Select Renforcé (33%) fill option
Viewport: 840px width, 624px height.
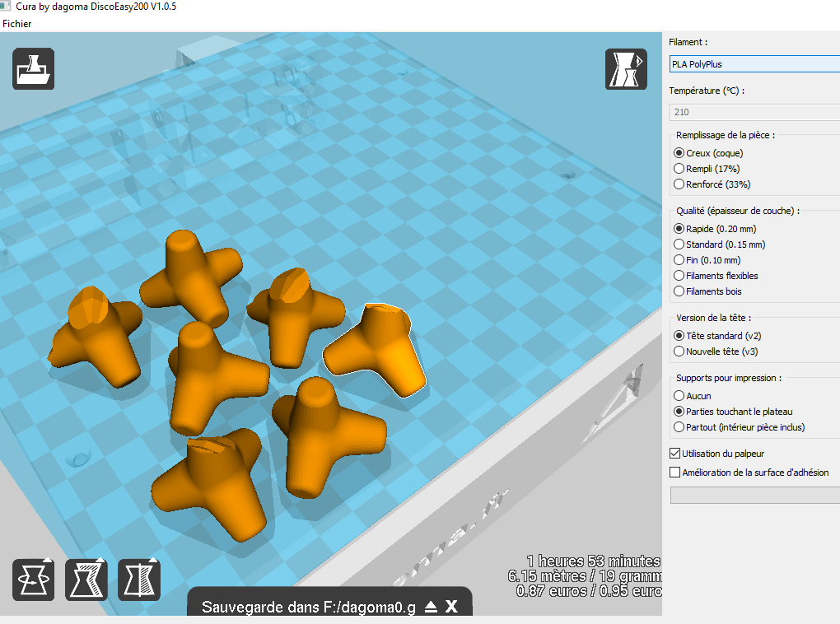712,184
